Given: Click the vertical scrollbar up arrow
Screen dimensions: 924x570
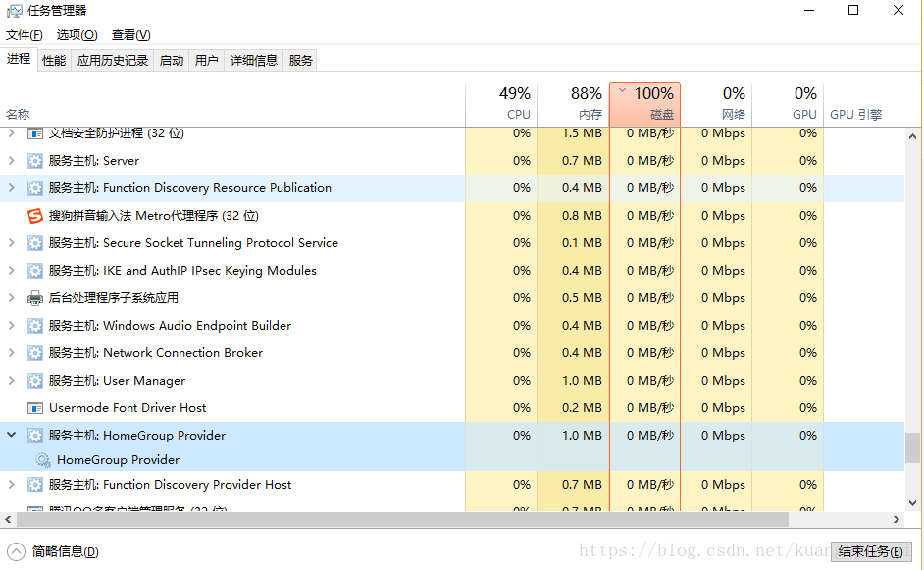Looking at the screenshot, I should (913, 136).
